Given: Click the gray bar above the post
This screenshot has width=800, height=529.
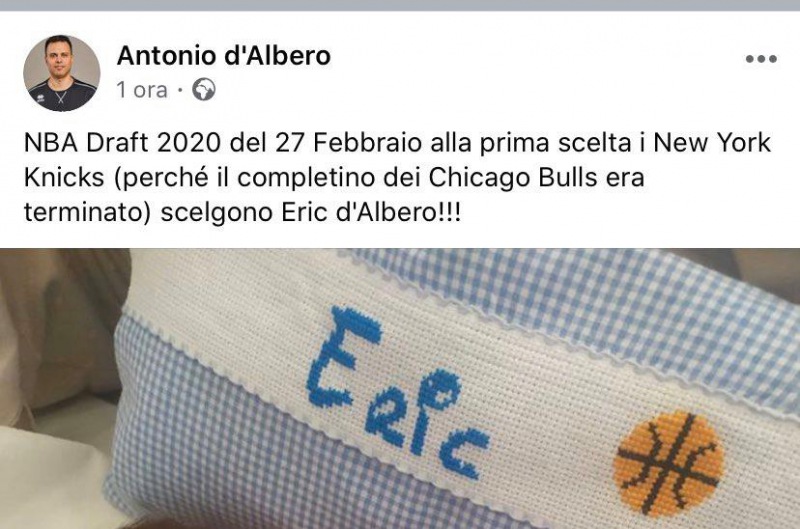Looking at the screenshot, I should [400, 5].
